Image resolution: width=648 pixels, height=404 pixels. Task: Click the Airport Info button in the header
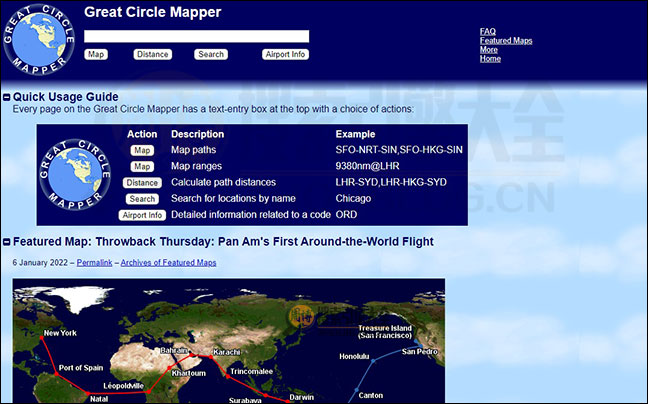point(285,55)
